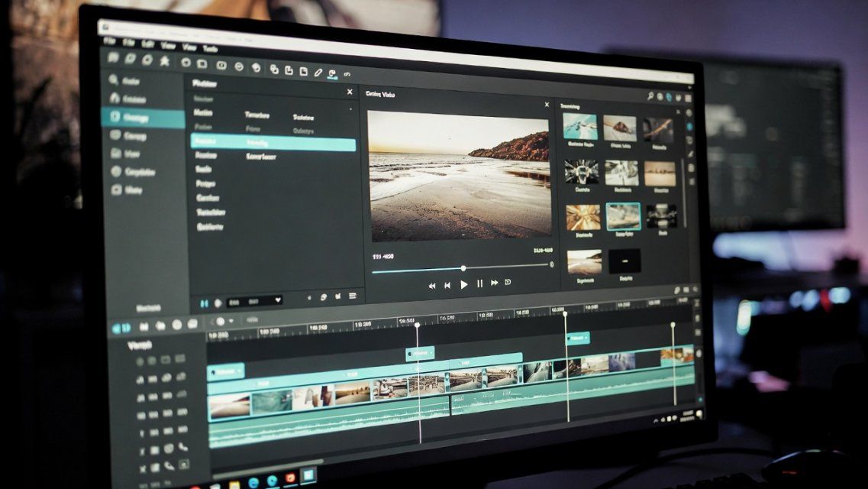Click the loop icon right of fast-forward
868x489 pixels.
(x=508, y=283)
